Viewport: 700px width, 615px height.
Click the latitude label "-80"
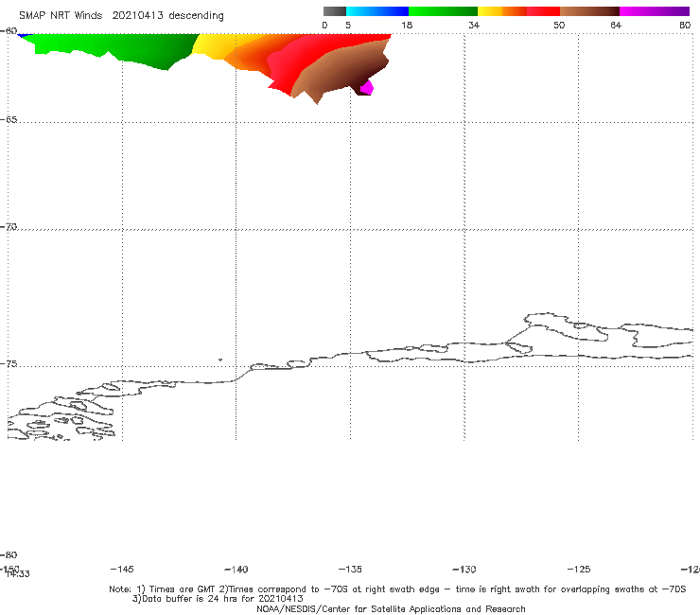click(x=9, y=555)
